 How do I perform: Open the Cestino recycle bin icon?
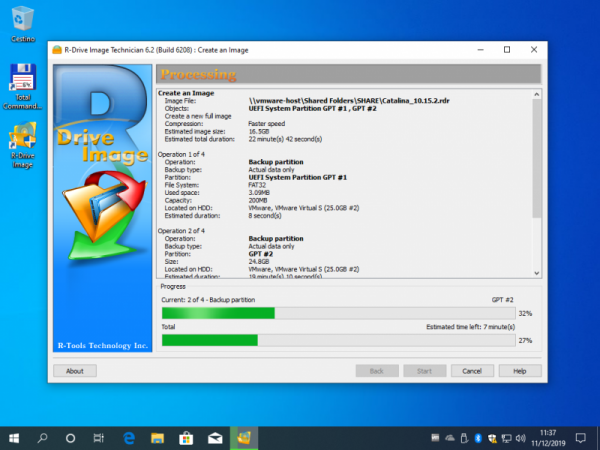(x=23, y=24)
